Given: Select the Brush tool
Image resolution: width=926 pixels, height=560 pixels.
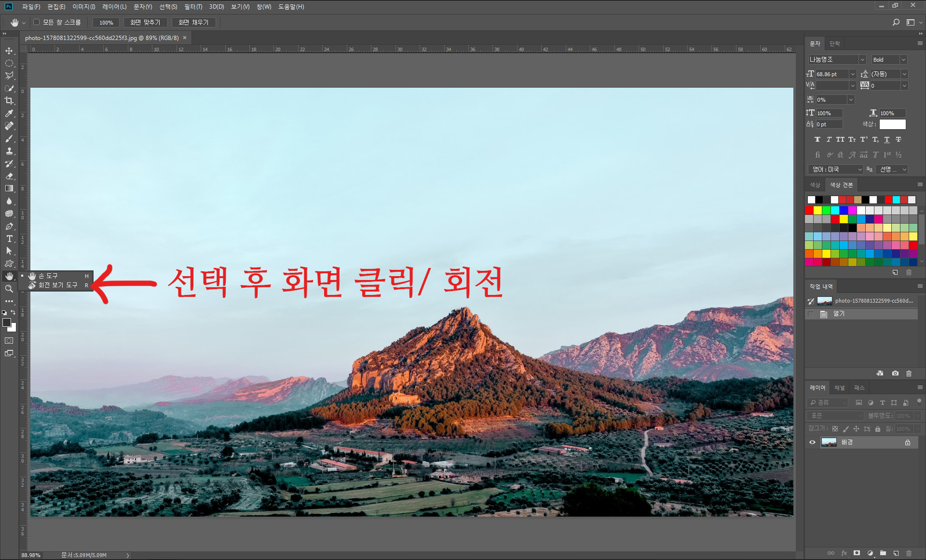Looking at the screenshot, I should coord(9,138).
